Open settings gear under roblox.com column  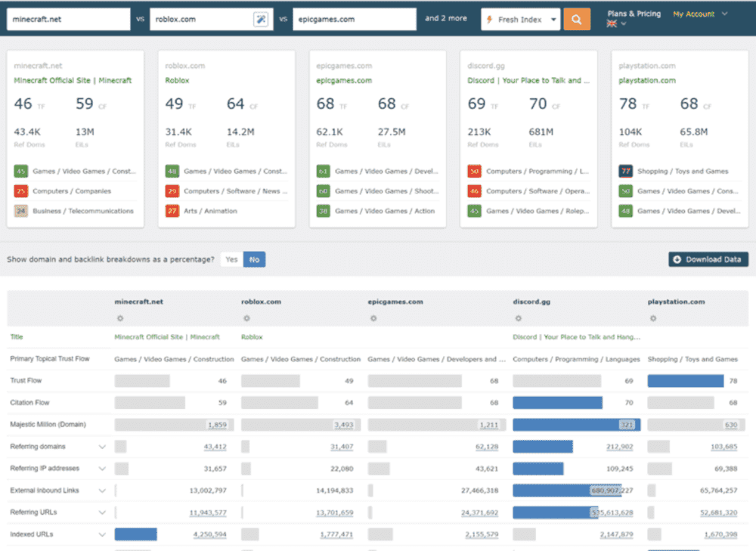point(246,318)
